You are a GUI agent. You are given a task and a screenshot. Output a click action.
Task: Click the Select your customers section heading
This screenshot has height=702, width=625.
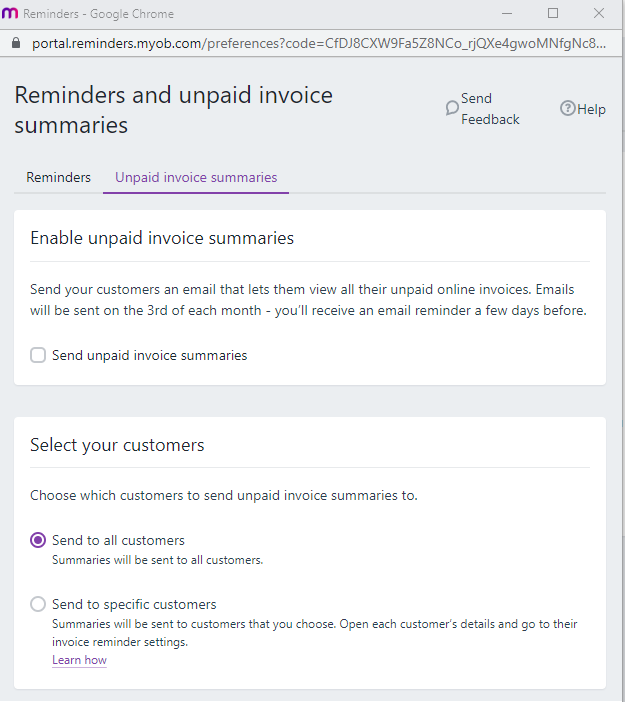(x=117, y=445)
